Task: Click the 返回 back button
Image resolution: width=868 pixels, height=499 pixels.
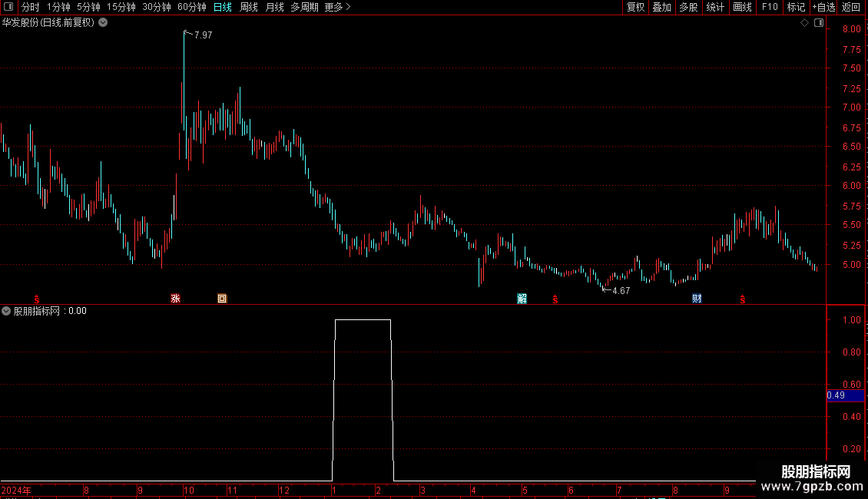Action: (x=851, y=7)
